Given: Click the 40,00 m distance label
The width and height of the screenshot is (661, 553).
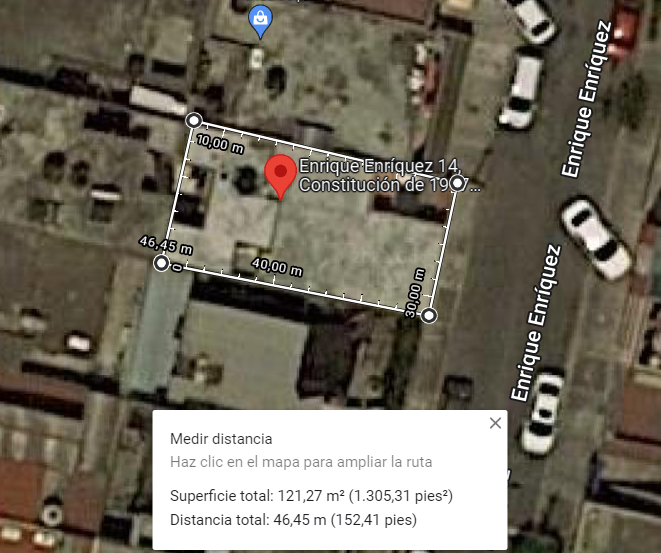Looking at the screenshot, I should point(277,267).
